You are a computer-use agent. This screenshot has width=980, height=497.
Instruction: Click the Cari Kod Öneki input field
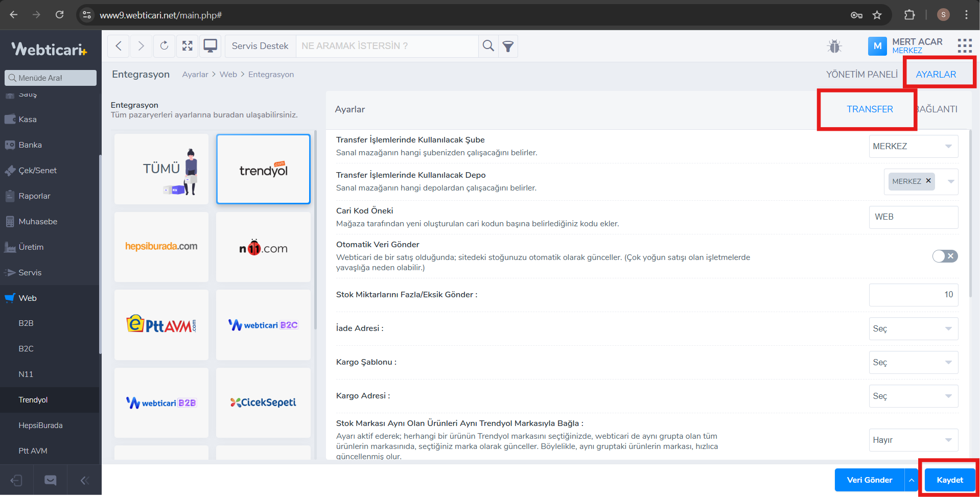[913, 217]
